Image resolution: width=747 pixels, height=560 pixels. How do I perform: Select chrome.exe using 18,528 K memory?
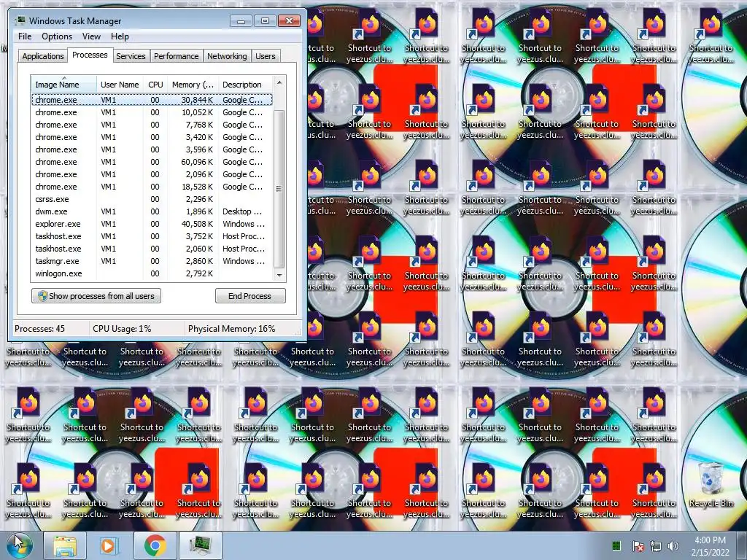tap(152, 187)
